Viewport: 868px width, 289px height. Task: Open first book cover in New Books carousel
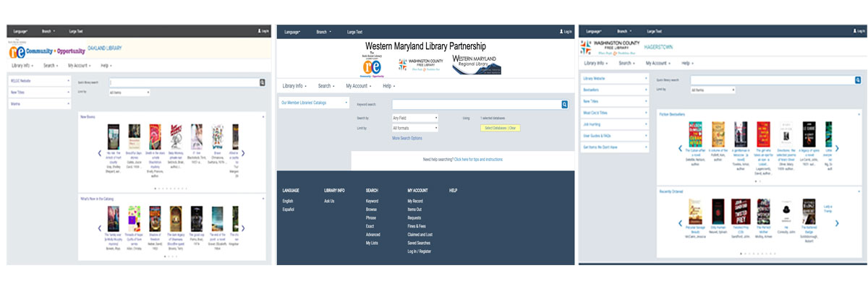coord(113,137)
